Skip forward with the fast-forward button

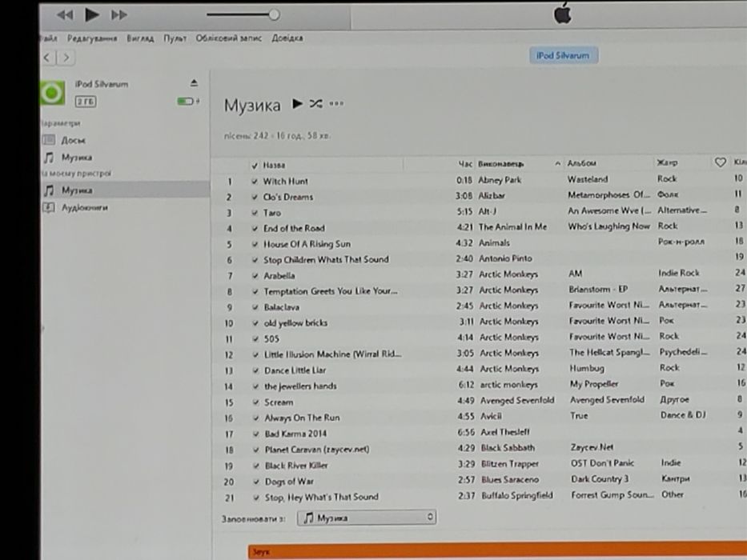pos(118,15)
